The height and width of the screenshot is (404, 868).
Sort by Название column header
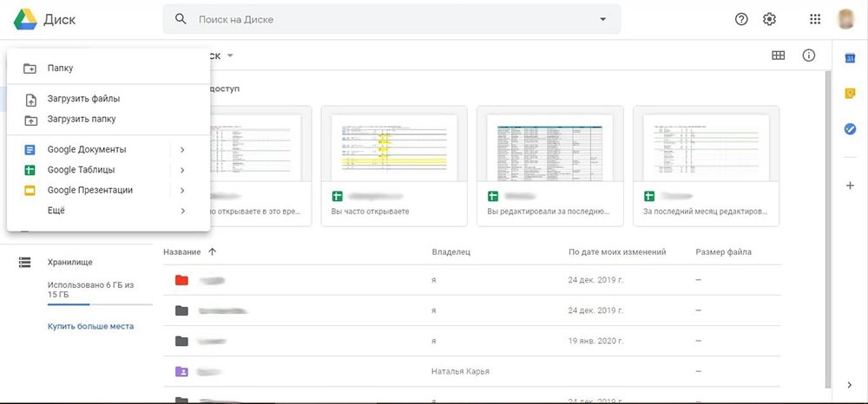pyautogui.click(x=182, y=252)
